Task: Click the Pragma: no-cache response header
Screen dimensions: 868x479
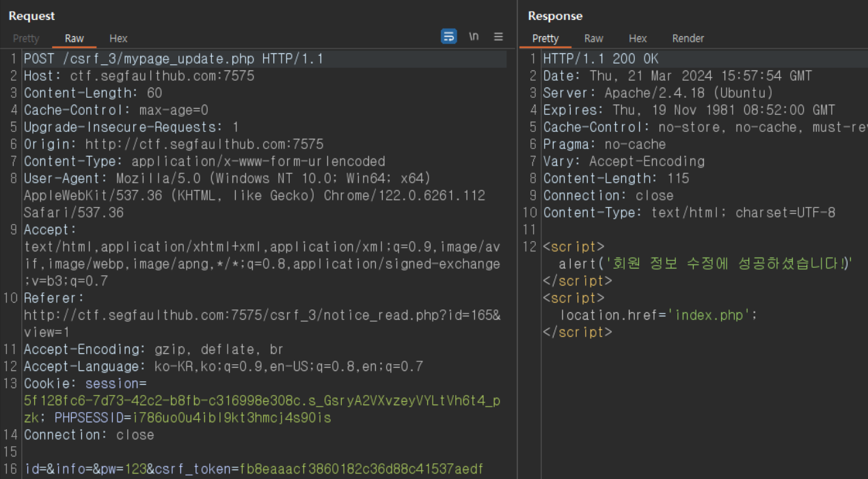Action: pyautogui.click(x=604, y=144)
